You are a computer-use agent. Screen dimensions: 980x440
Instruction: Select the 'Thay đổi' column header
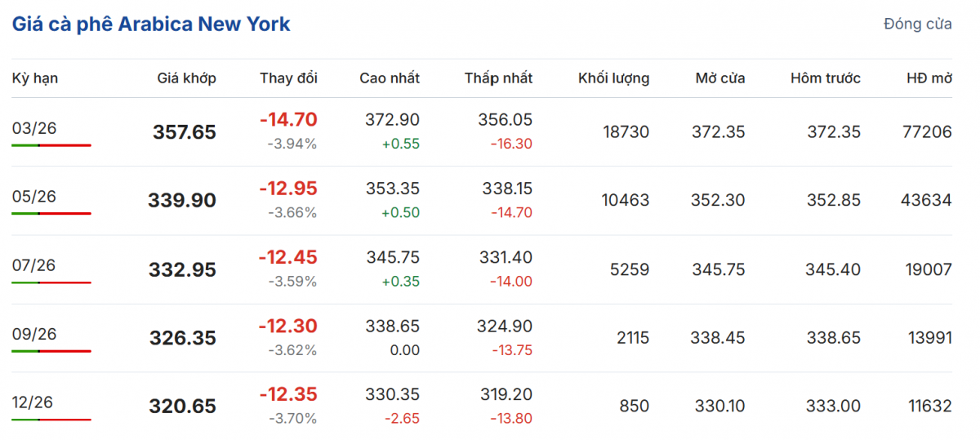pos(288,78)
